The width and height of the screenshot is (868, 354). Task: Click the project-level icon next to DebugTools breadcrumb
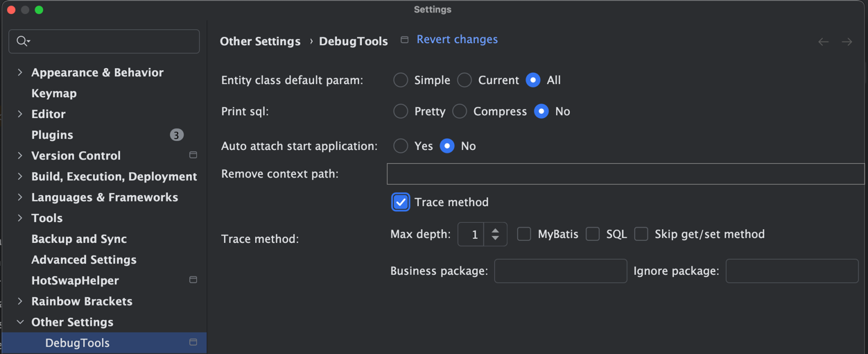[405, 40]
